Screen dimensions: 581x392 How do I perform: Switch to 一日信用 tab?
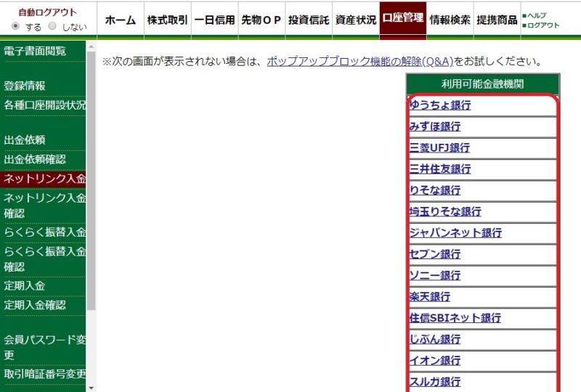(215, 20)
